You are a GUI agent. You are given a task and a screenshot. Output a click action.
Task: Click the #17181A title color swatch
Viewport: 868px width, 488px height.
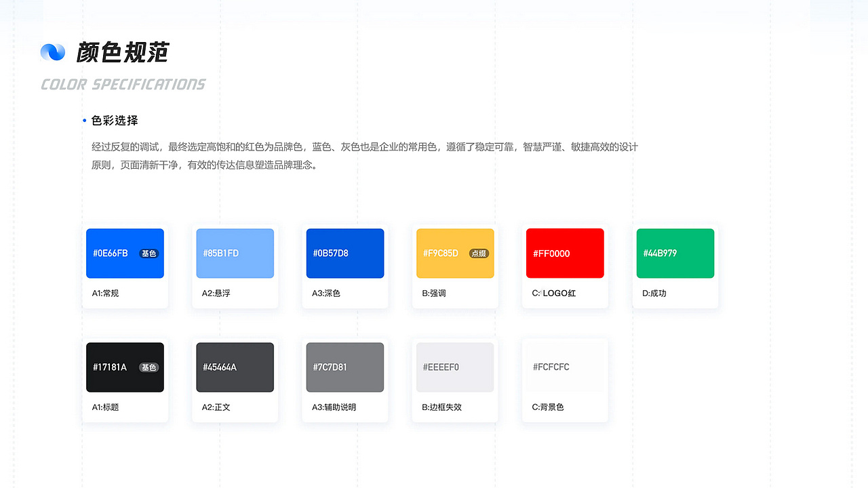pos(125,367)
